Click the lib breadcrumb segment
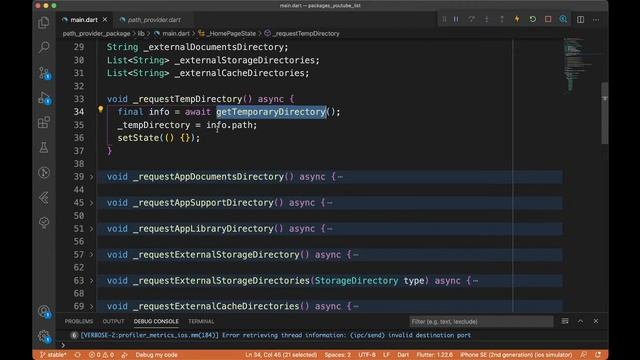Image resolution: width=640 pixels, height=360 pixels. (141, 33)
